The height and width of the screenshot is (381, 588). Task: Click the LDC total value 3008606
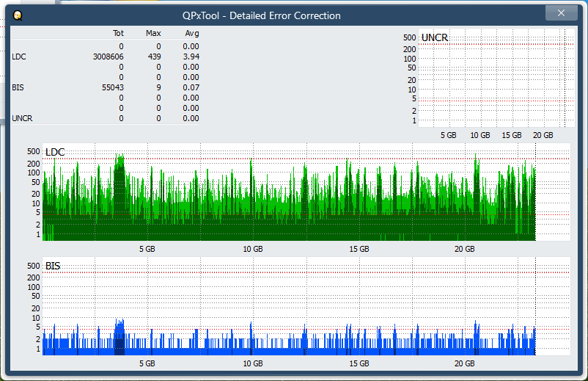(x=109, y=57)
